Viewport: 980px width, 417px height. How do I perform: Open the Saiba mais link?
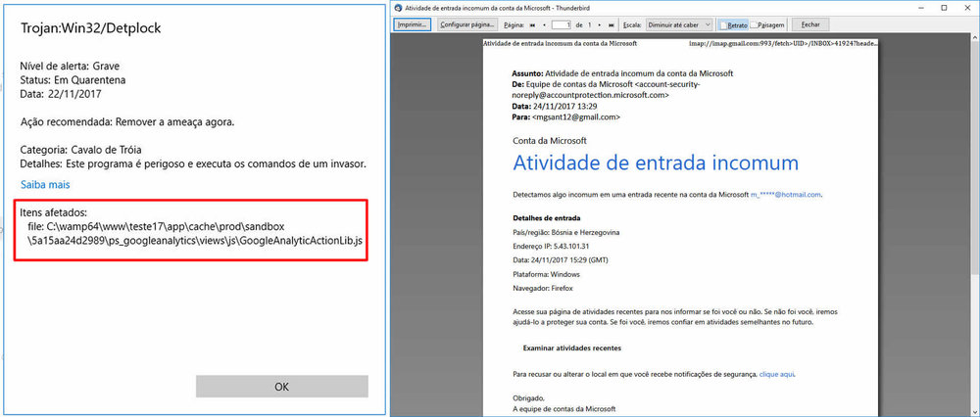(x=45, y=185)
